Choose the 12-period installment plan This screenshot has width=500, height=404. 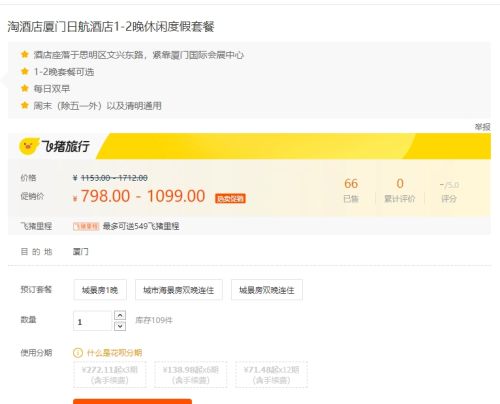pyautogui.click(x=271, y=375)
